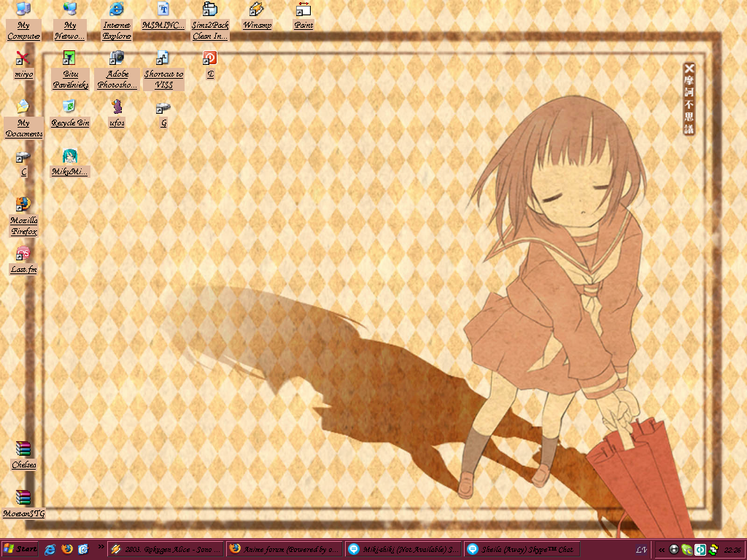The width and height of the screenshot is (747, 560).
Task: Launch the Mozilla Firefox desktop shortcut
Action: [23, 217]
